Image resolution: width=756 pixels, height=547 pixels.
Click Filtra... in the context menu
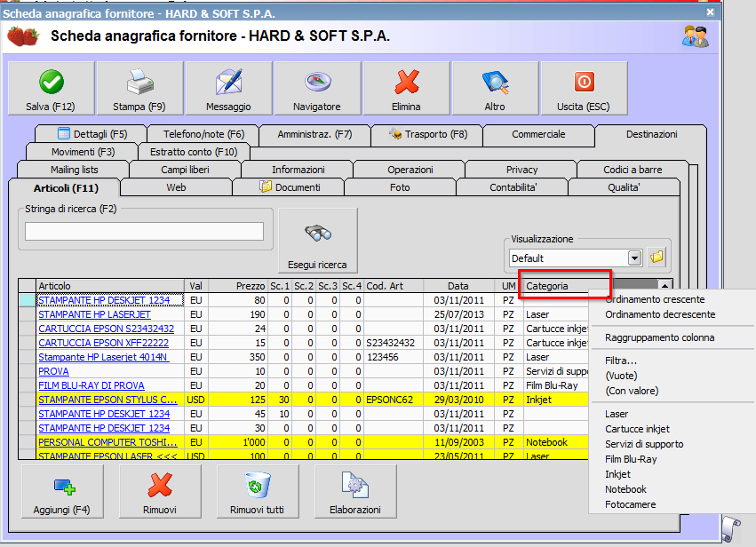click(621, 361)
